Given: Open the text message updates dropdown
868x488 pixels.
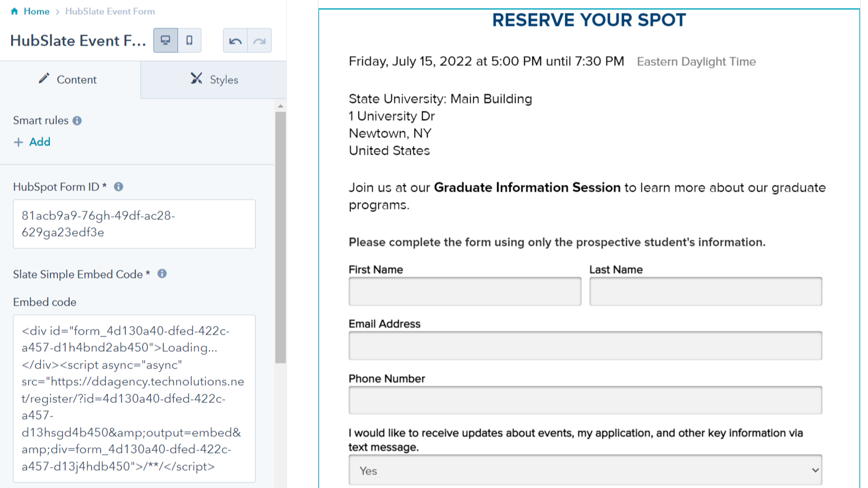Looking at the screenshot, I should click(585, 470).
